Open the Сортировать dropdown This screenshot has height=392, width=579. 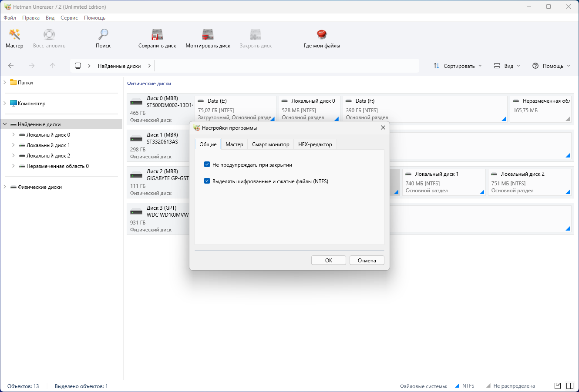coord(458,66)
